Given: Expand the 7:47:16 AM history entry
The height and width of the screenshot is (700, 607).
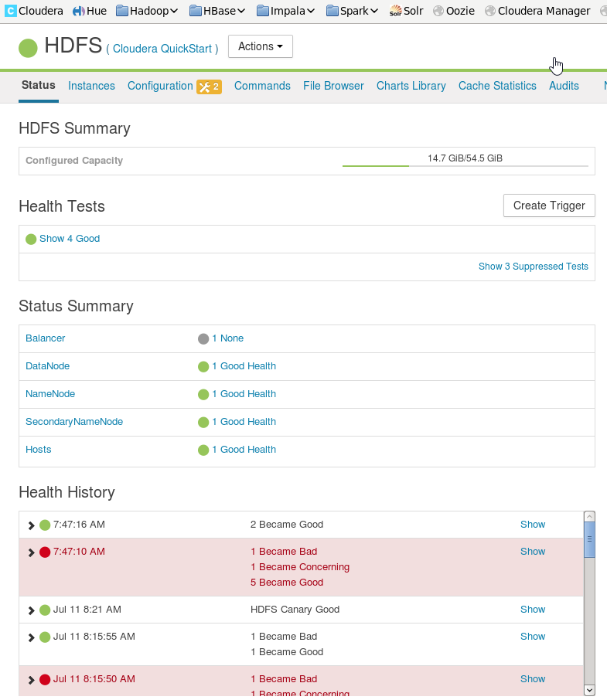Looking at the screenshot, I should [x=31, y=525].
